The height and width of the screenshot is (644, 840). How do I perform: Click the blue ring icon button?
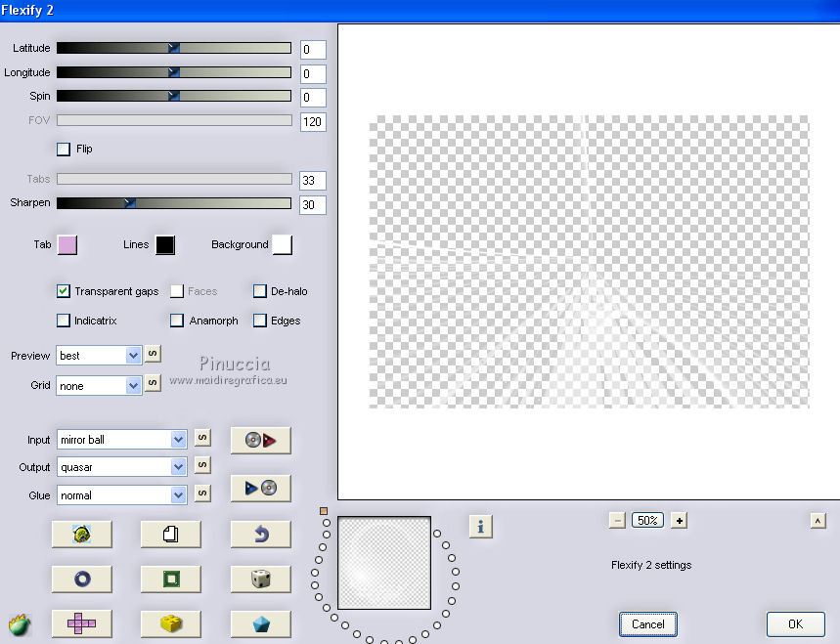82,579
